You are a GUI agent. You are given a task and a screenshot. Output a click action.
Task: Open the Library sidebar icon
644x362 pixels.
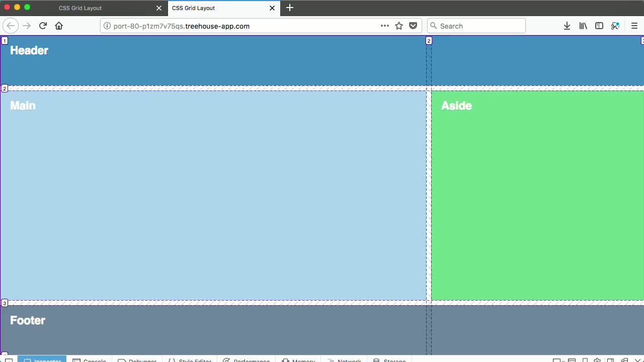(x=583, y=26)
